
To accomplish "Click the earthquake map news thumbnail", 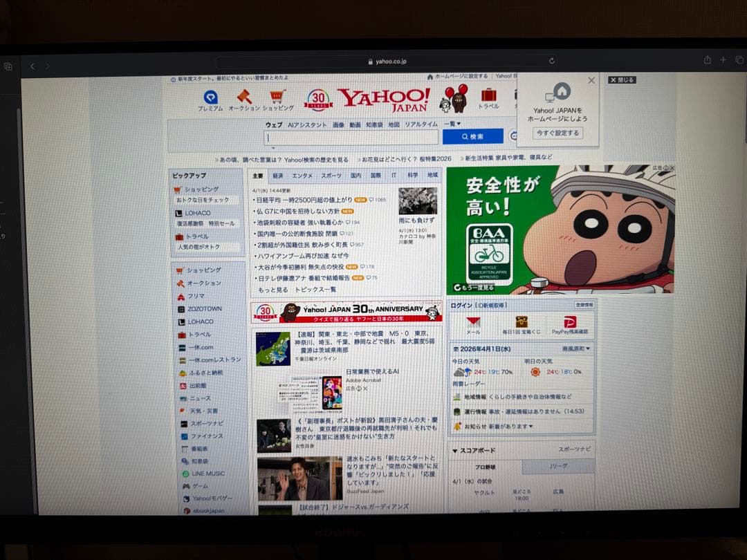I will point(273,349).
